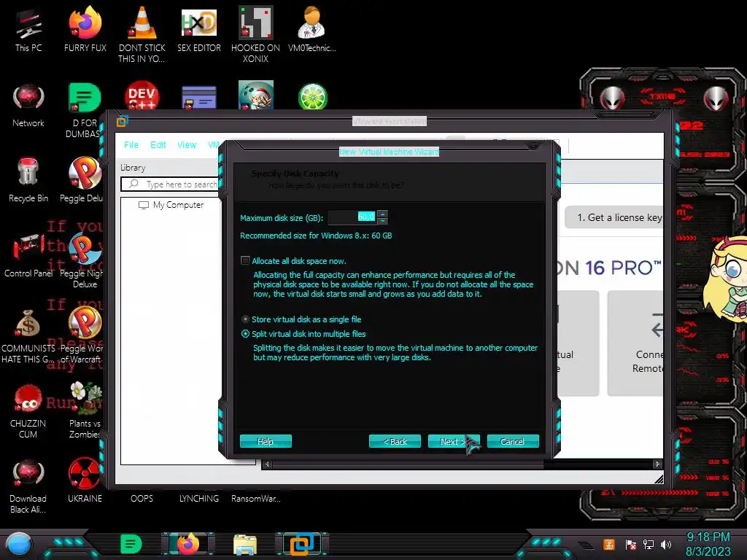The width and height of the screenshot is (747, 560).
Task: Click the network tray icon
Action: click(649, 544)
